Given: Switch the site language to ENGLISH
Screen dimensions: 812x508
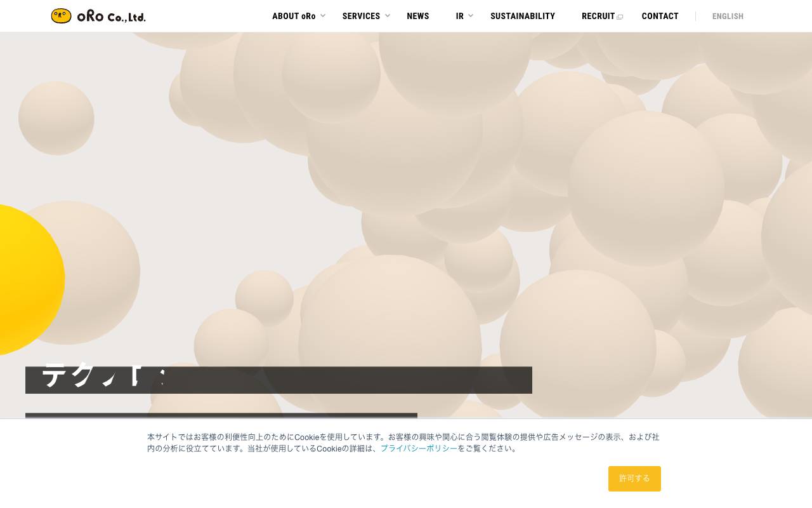Looking at the screenshot, I should click(728, 16).
